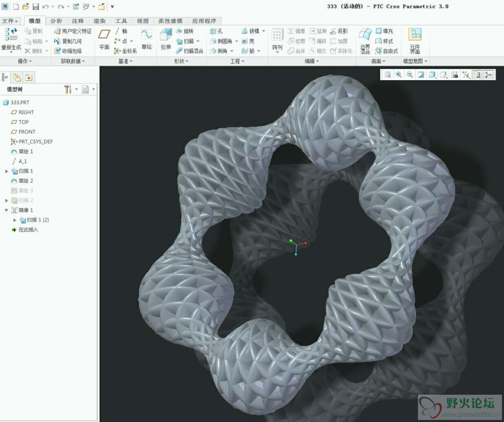Launch the 自由式 (Freestyle) tool

pos(387,51)
